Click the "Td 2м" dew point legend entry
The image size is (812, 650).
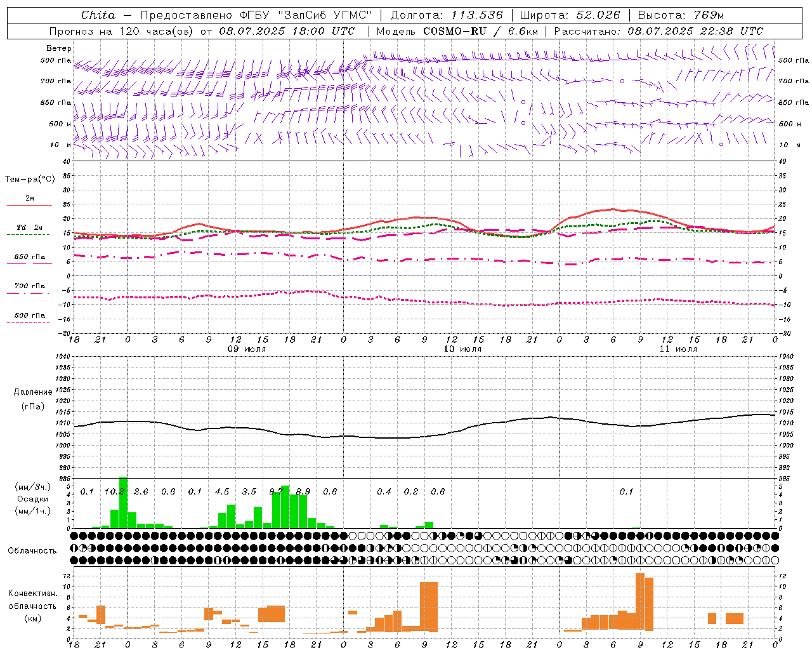click(x=30, y=227)
